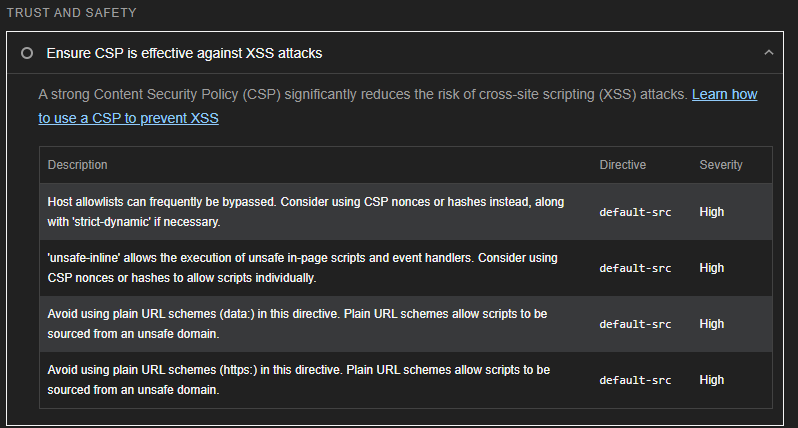798x428 pixels.
Task: Click the https: URL schemes row description
Action: (x=299, y=379)
